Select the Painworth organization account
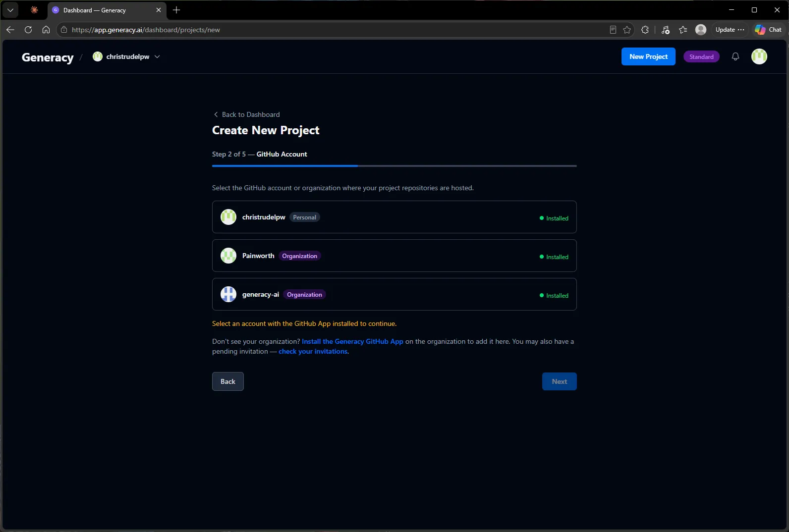 (394, 256)
